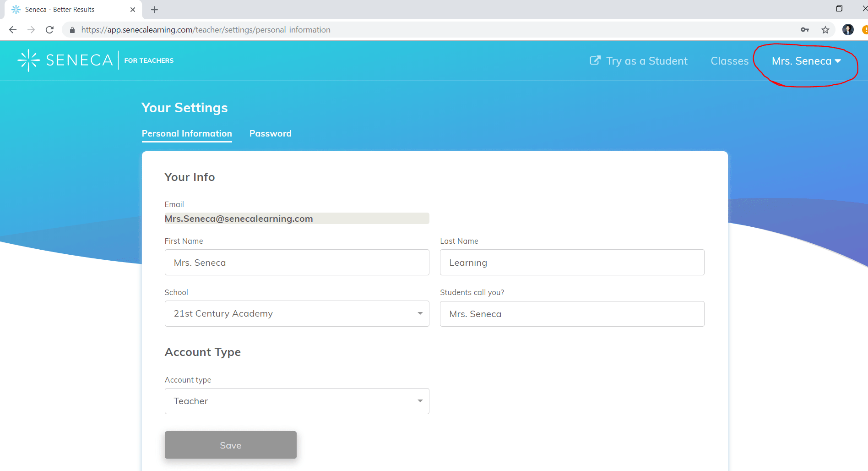Bookmark this page using the star icon
This screenshot has height=471, width=868.
click(825, 29)
